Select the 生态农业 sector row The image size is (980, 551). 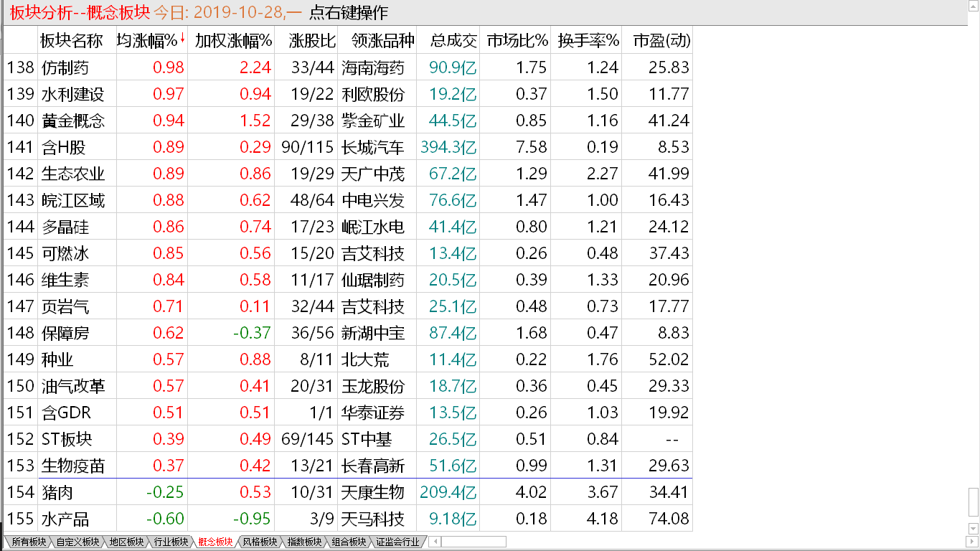pyautogui.click(x=348, y=174)
